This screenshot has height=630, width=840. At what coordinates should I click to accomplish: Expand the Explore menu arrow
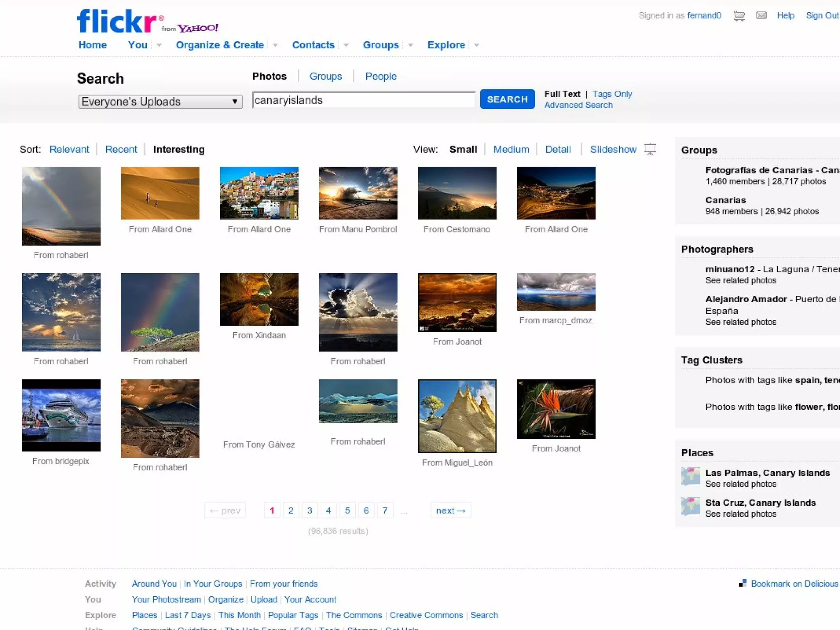(477, 45)
